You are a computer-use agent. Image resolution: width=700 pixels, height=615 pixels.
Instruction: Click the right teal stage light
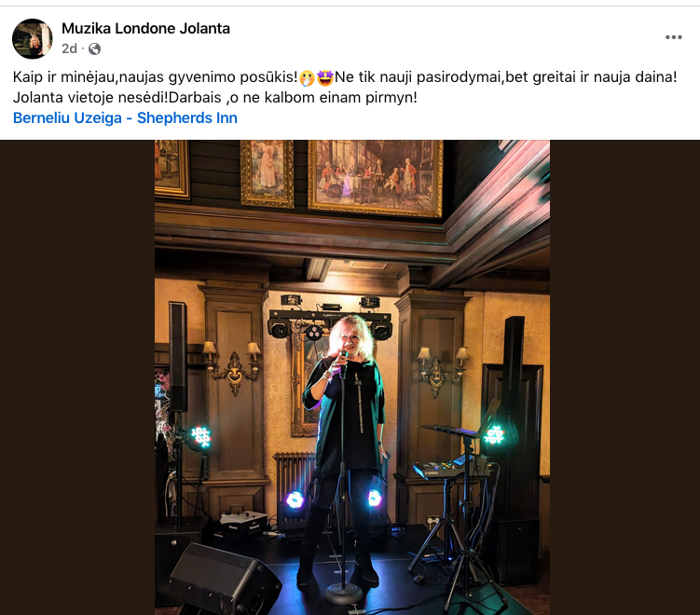(494, 435)
